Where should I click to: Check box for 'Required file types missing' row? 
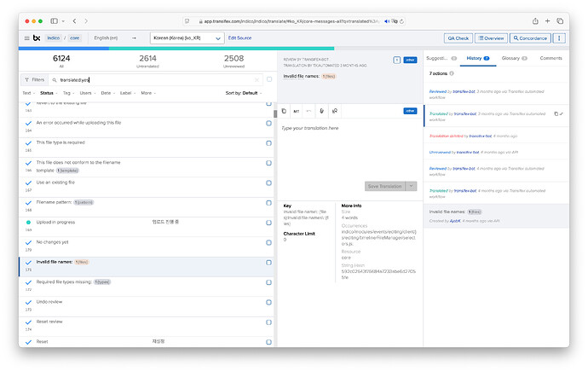pos(269,282)
